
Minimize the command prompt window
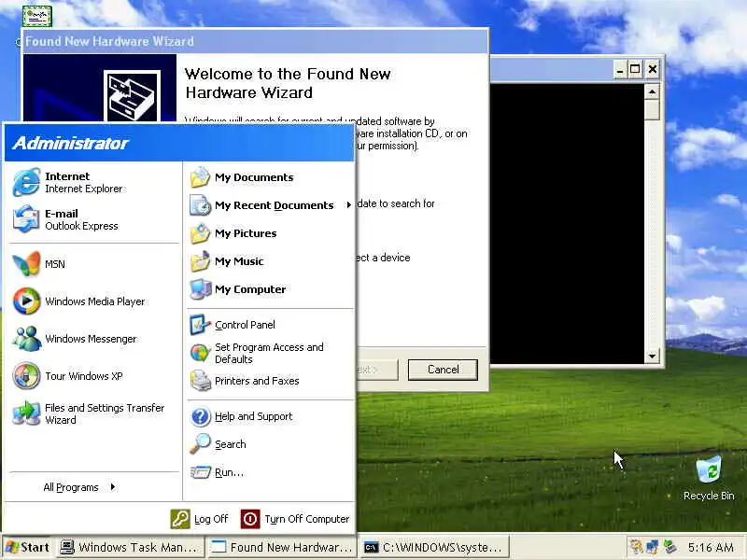tap(619, 69)
